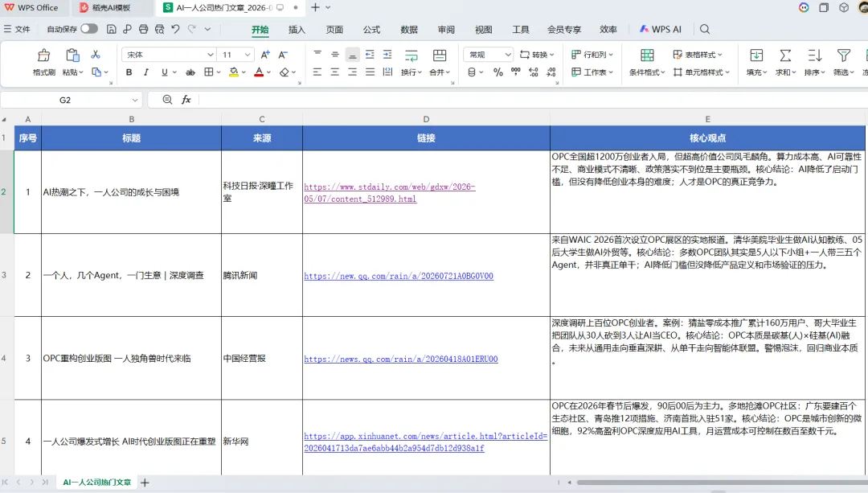
Task: Click the conditional formatting (条件格式) icon
Action: coord(646,55)
